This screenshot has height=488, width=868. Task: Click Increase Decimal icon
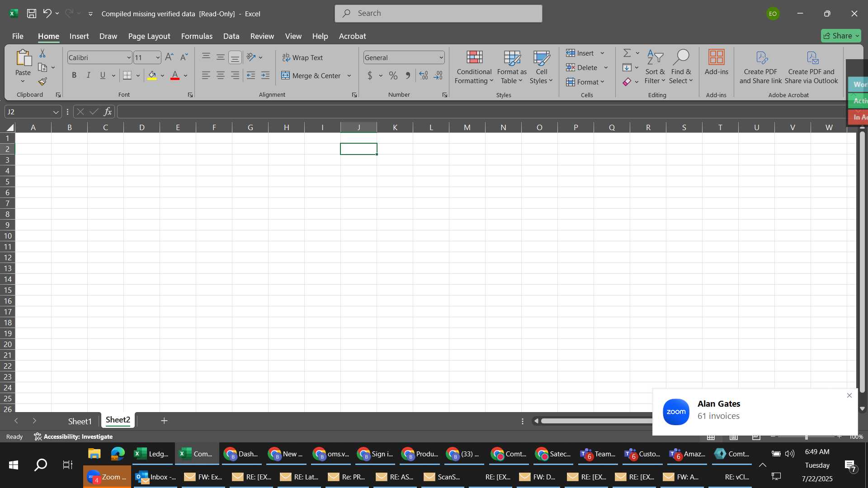424,75
